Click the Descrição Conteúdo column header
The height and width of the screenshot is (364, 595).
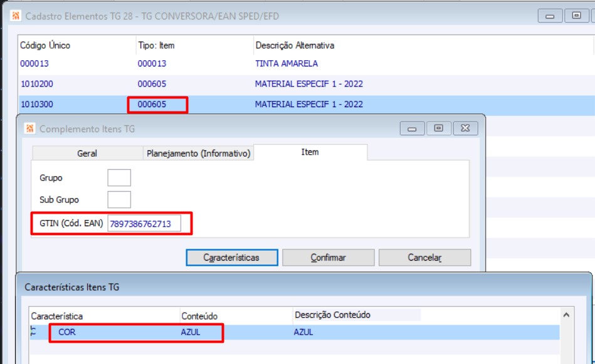tap(332, 315)
